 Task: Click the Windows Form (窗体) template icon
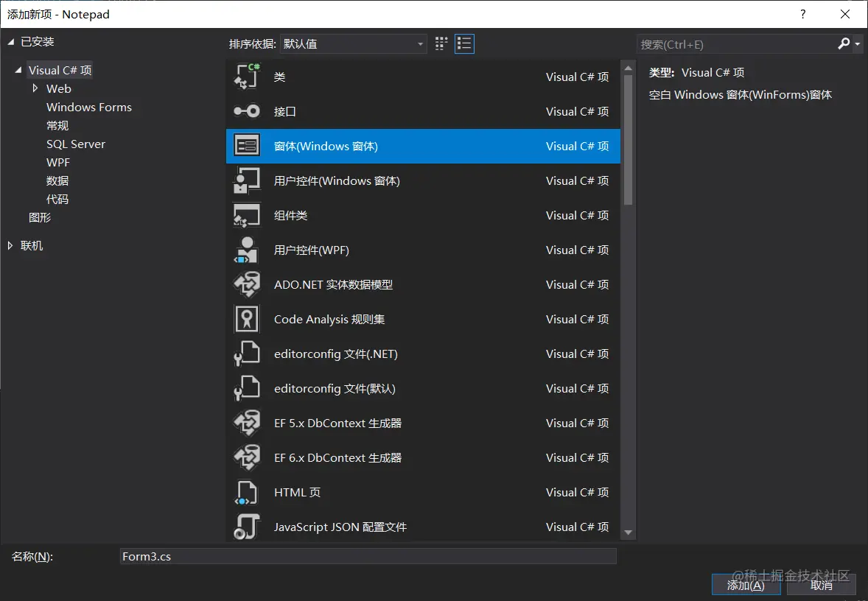[x=247, y=146]
